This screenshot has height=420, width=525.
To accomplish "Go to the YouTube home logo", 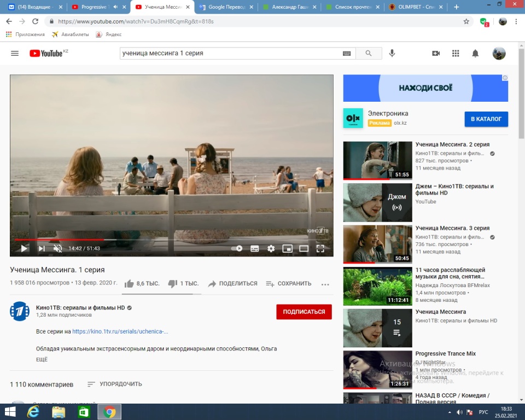I will (x=46, y=53).
